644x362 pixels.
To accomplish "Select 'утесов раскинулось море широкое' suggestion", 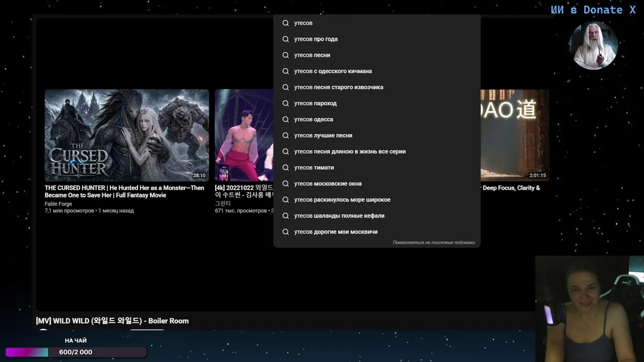I will pyautogui.click(x=377, y=200).
